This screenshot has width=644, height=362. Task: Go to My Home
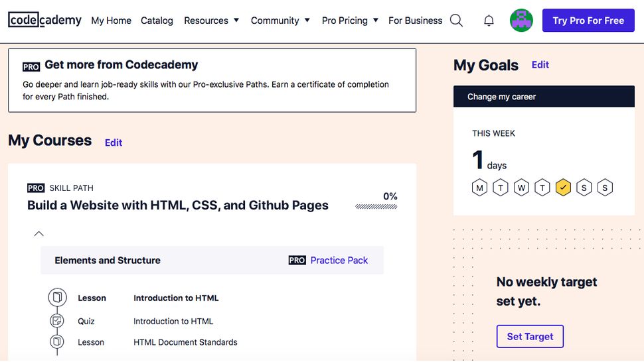(112, 21)
